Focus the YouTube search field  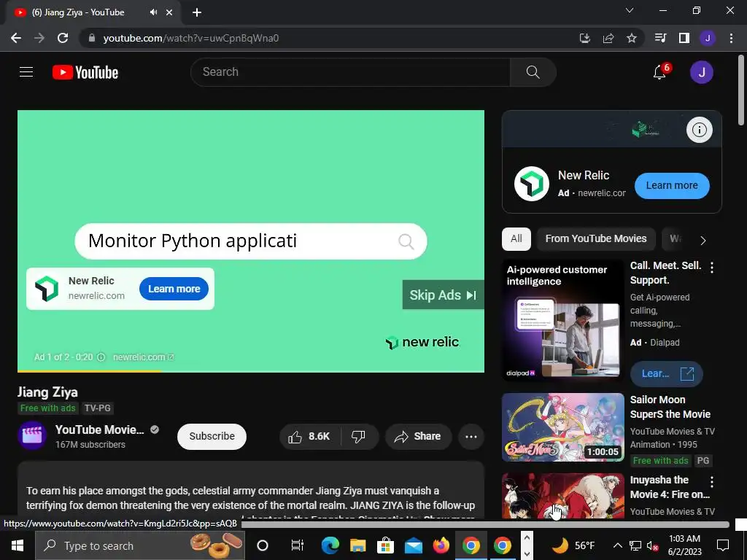pyautogui.click(x=351, y=72)
